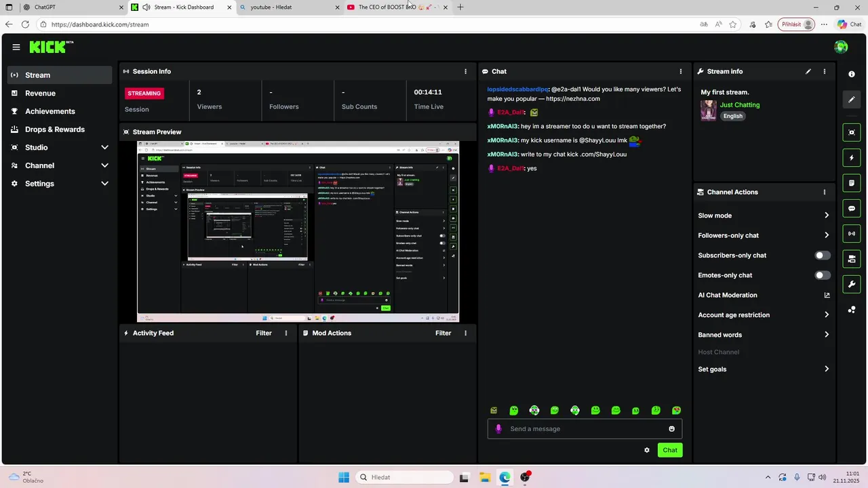This screenshot has height=488, width=868.
Task: Toggle Emotes-only chat switch
Action: (x=823, y=275)
